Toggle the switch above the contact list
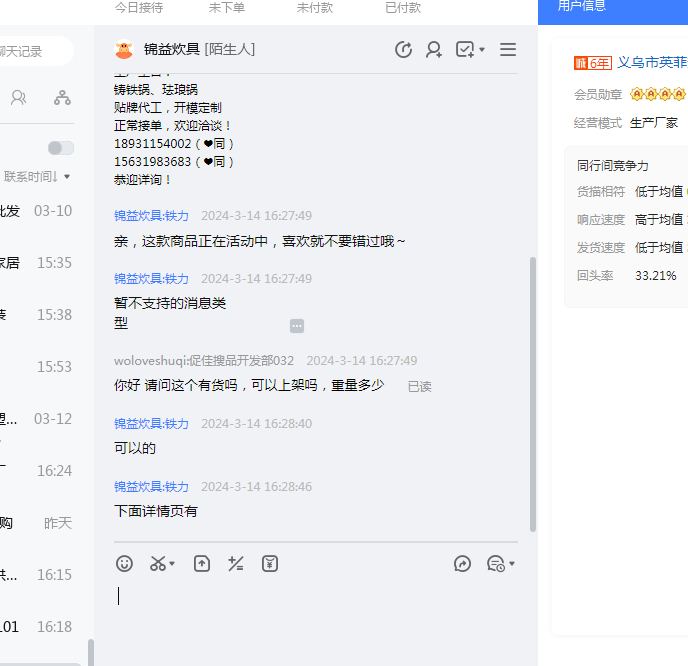Viewport: 688px width, 666px height. point(61,148)
